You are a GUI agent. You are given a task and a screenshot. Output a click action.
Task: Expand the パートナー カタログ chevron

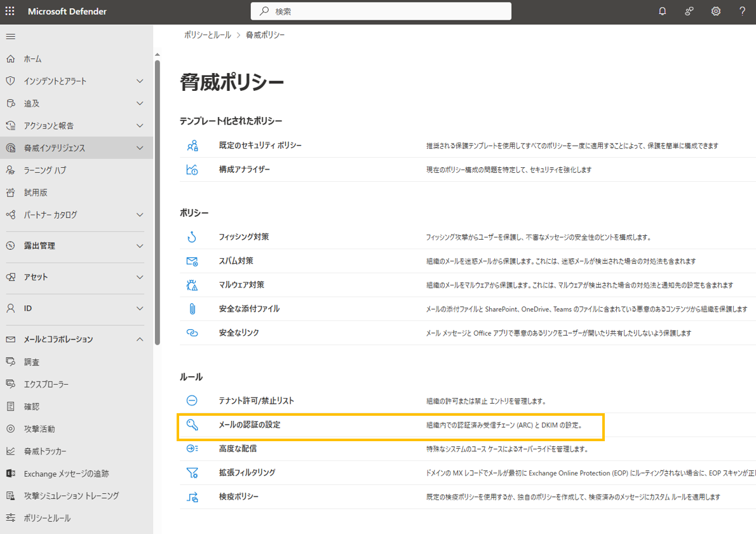(140, 215)
